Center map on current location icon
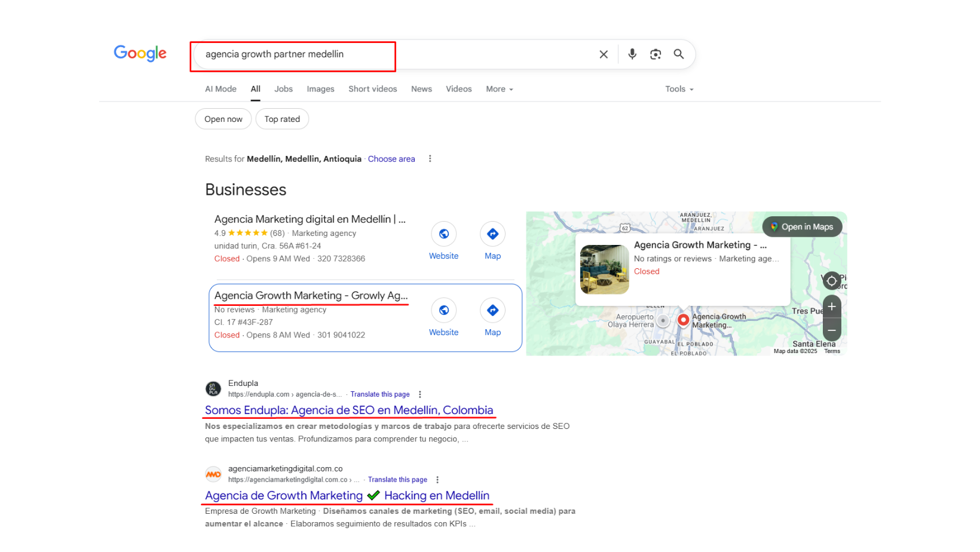 pos(831,281)
